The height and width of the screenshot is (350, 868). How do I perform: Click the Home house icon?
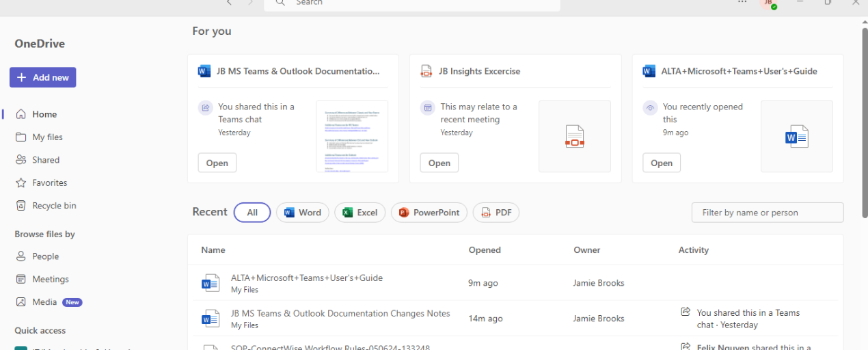tap(21, 114)
